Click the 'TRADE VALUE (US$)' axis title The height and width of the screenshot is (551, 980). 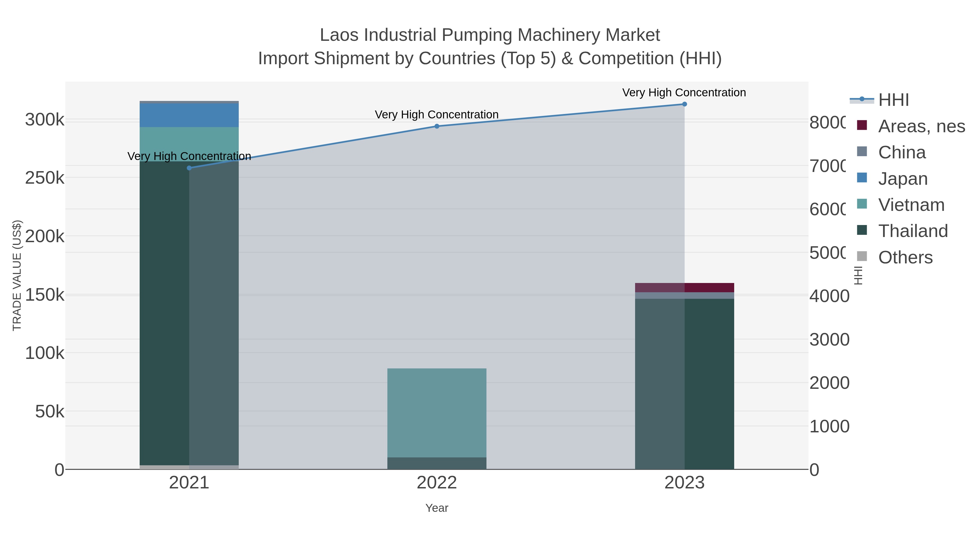click(x=17, y=275)
